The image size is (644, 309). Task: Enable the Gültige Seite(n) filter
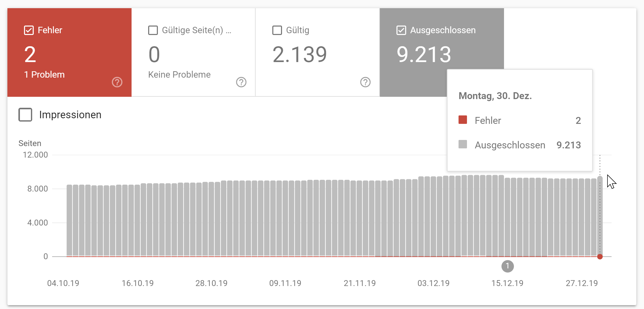pyautogui.click(x=153, y=30)
